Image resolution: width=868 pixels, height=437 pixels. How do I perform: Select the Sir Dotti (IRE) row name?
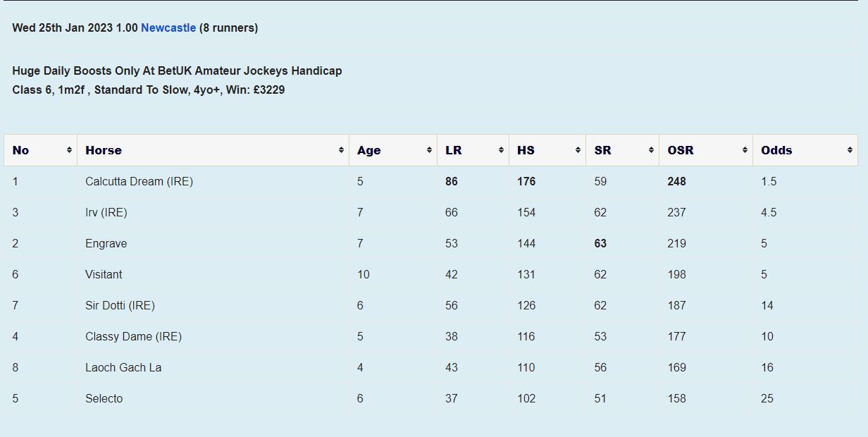point(120,305)
